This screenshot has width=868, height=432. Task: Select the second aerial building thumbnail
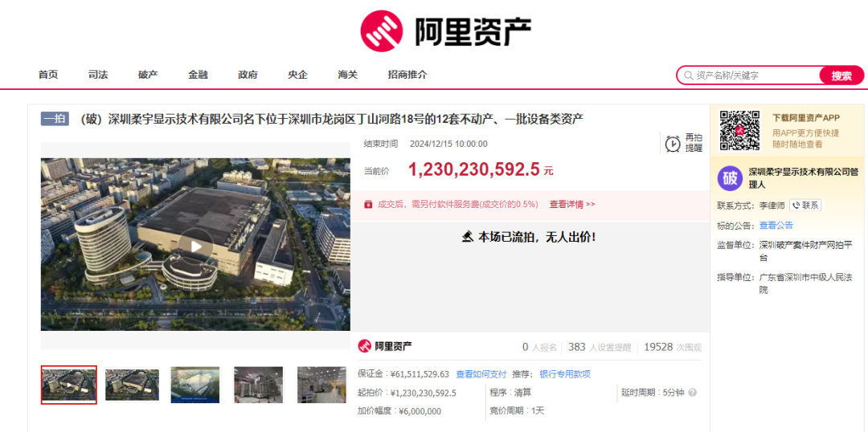point(132,385)
